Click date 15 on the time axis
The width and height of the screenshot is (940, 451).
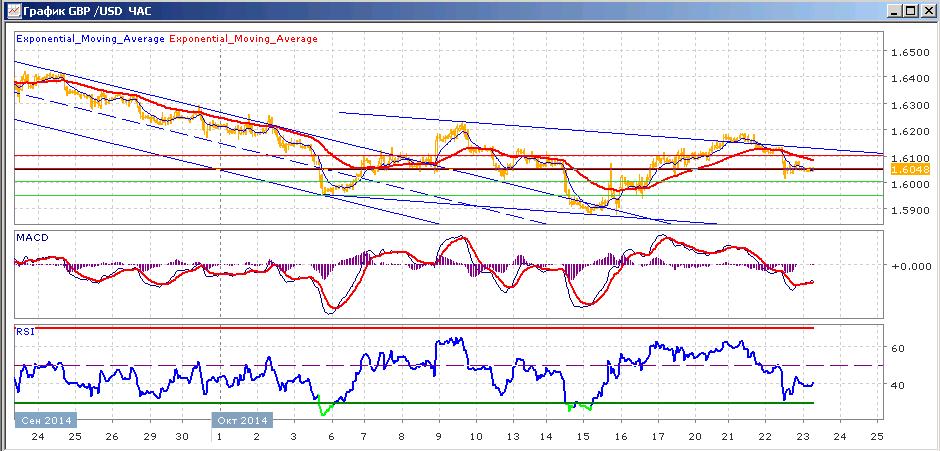(584, 437)
